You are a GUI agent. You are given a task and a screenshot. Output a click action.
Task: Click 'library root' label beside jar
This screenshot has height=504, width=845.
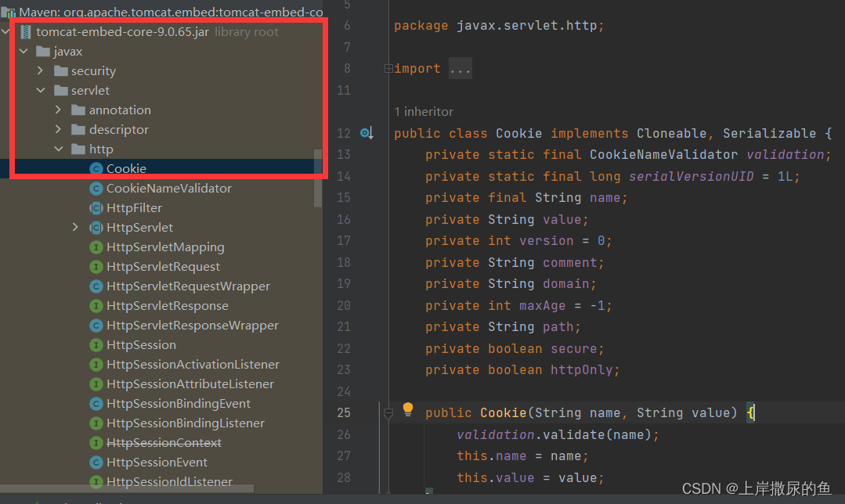pyautogui.click(x=246, y=32)
